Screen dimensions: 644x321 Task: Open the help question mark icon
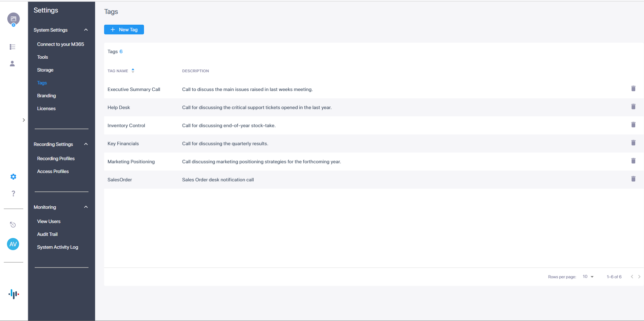pos(13,194)
